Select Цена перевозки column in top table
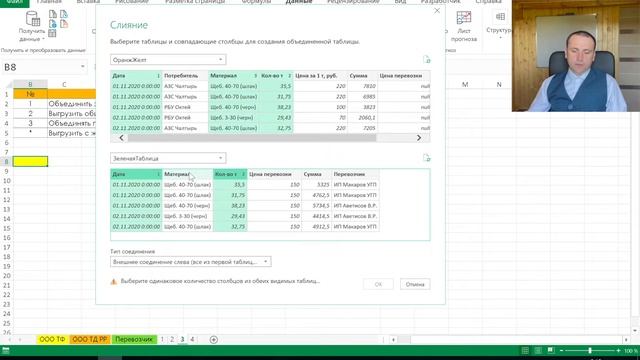This screenshot has height=360, width=640. tap(403, 76)
